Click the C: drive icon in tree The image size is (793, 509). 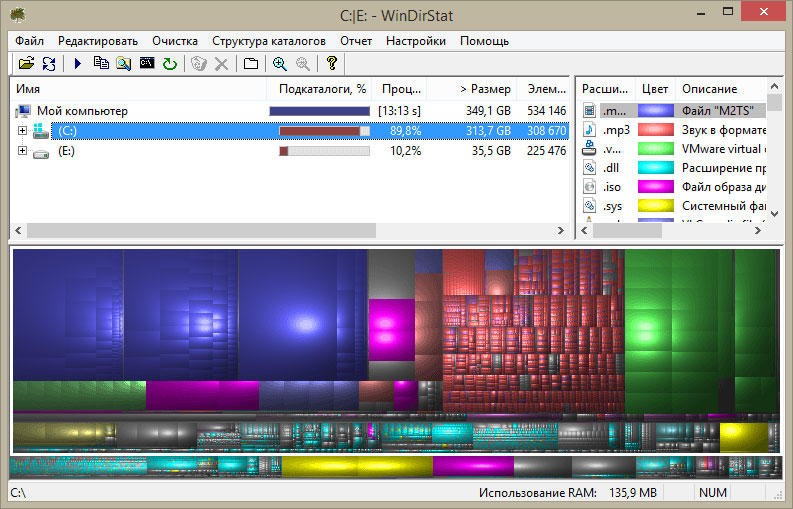pos(41,131)
